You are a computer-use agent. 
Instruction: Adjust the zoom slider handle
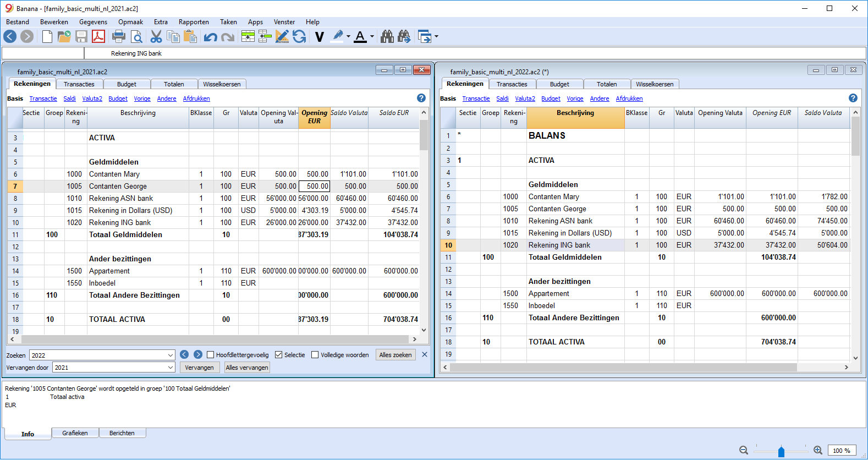781,451
